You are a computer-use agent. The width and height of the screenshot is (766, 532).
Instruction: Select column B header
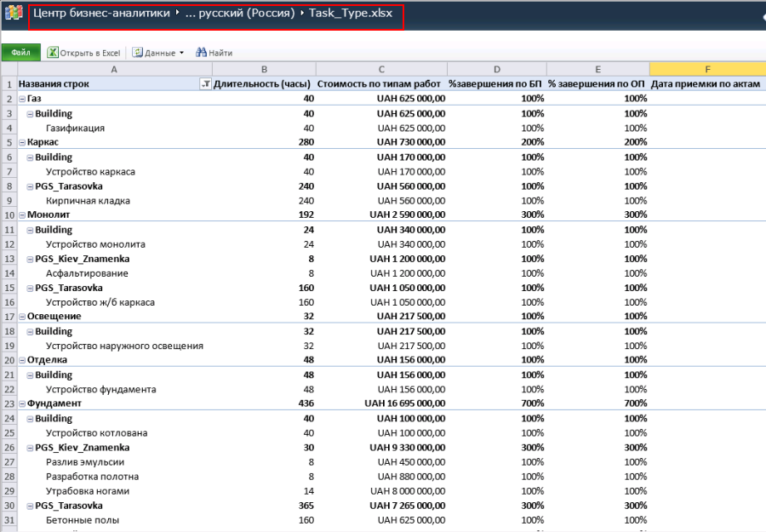point(264,69)
